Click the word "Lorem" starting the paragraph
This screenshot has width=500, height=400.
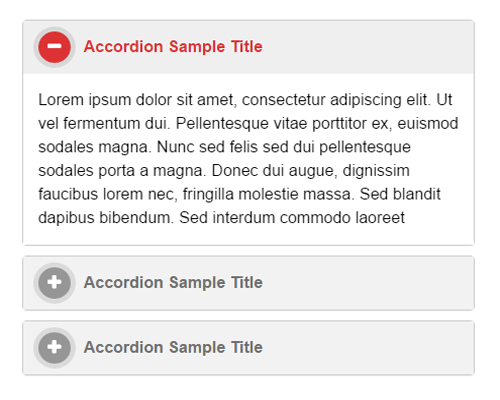[61, 100]
